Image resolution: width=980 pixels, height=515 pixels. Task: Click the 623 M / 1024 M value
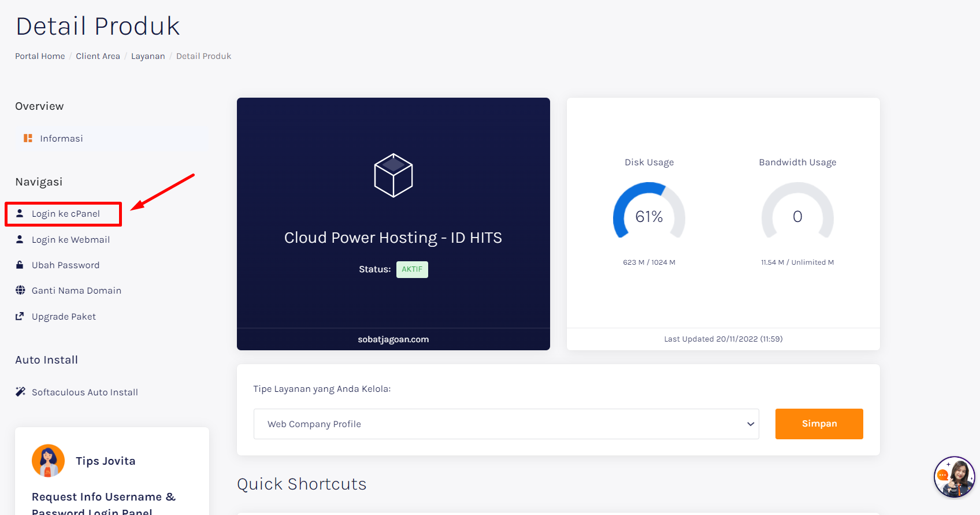point(649,262)
